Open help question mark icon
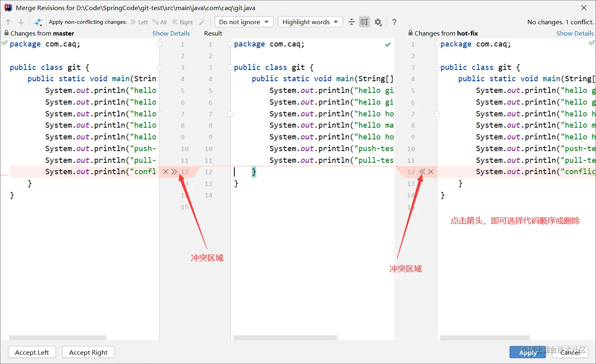This screenshot has height=364, width=596. click(x=394, y=22)
